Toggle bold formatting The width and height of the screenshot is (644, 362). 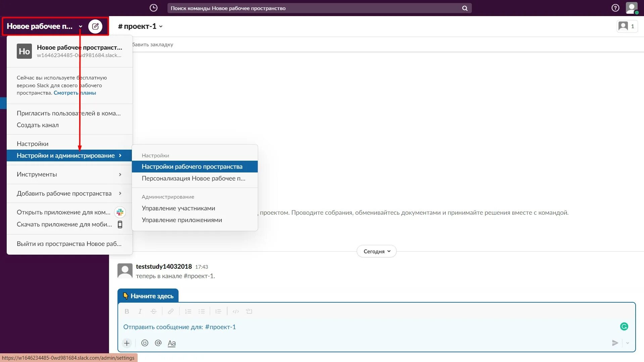pyautogui.click(x=127, y=311)
